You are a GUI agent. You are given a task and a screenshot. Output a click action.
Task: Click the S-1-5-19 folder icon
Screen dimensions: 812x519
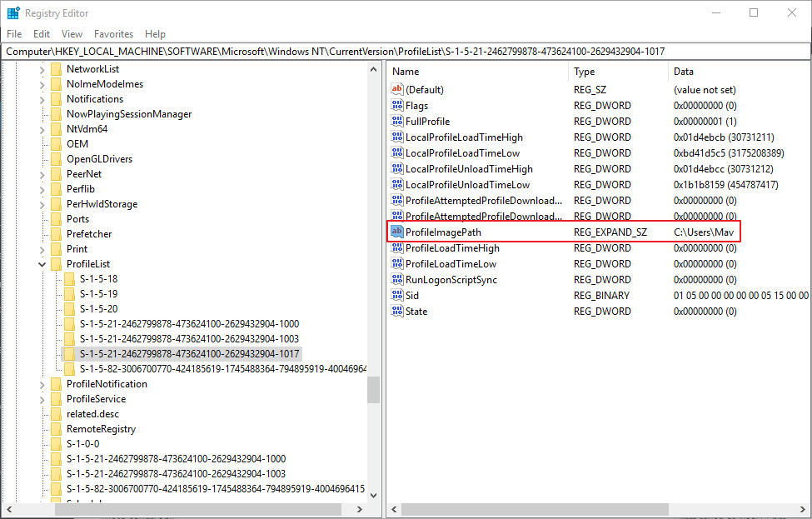click(x=70, y=294)
